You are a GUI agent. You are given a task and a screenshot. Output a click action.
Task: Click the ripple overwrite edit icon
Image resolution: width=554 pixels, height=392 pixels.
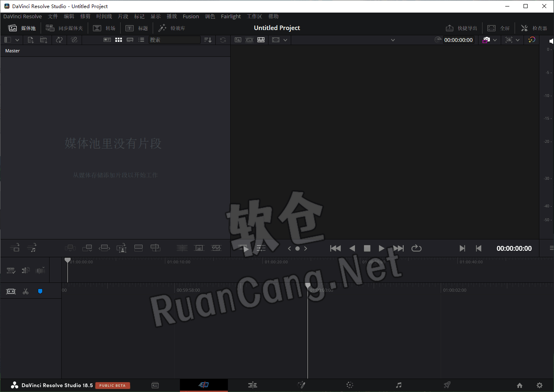tap(104, 248)
